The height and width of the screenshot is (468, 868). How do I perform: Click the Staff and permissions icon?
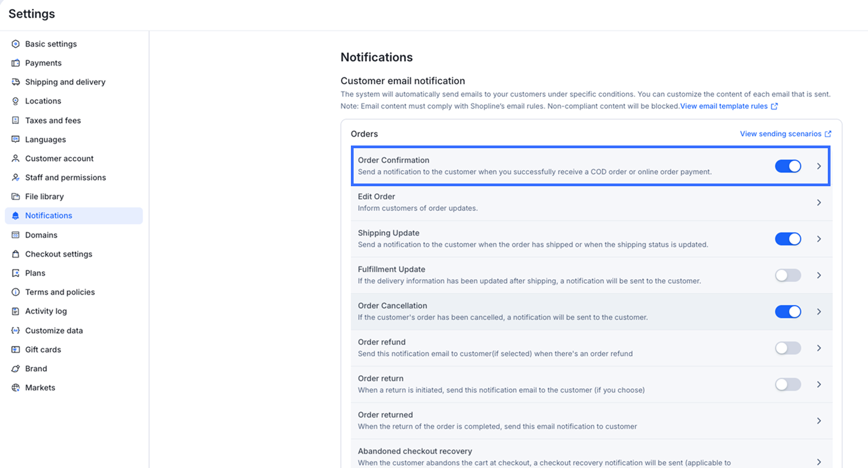(x=16, y=178)
